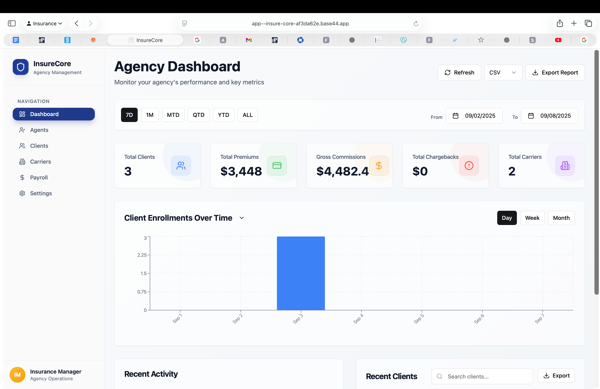600x389 pixels.
Task: Click the Insurance Manager profile name
Action: tap(55, 371)
